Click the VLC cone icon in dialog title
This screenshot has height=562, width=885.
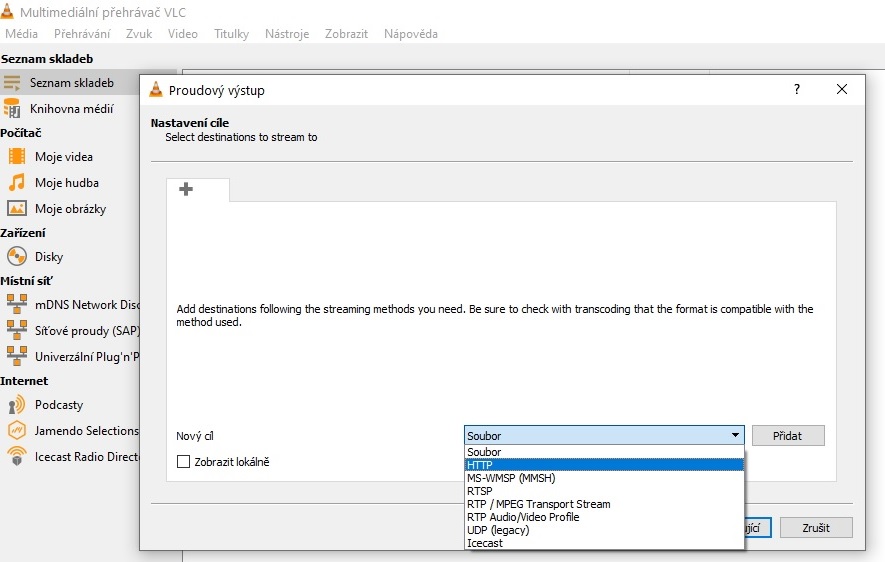(156, 90)
